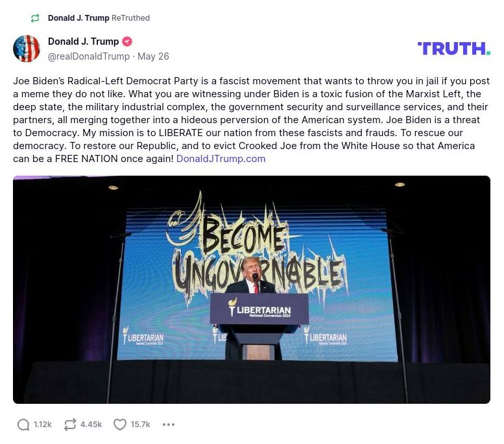This screenshot has height=444, width=504.
Task: Toggle like with the heart icon
Action: tap(120, 425)
